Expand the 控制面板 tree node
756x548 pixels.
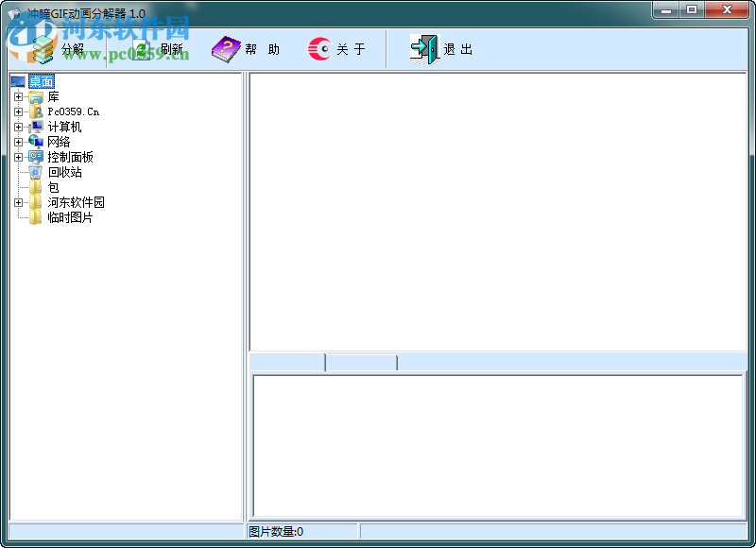19,157
